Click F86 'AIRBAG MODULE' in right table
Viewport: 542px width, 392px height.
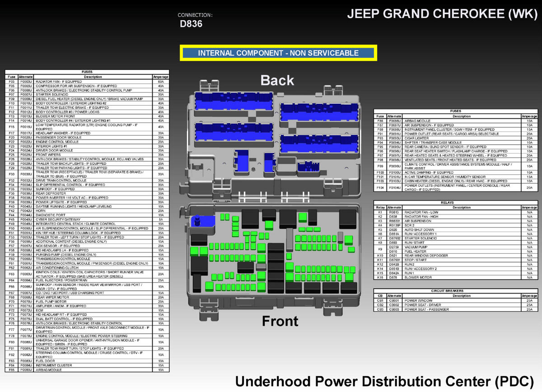456,121
